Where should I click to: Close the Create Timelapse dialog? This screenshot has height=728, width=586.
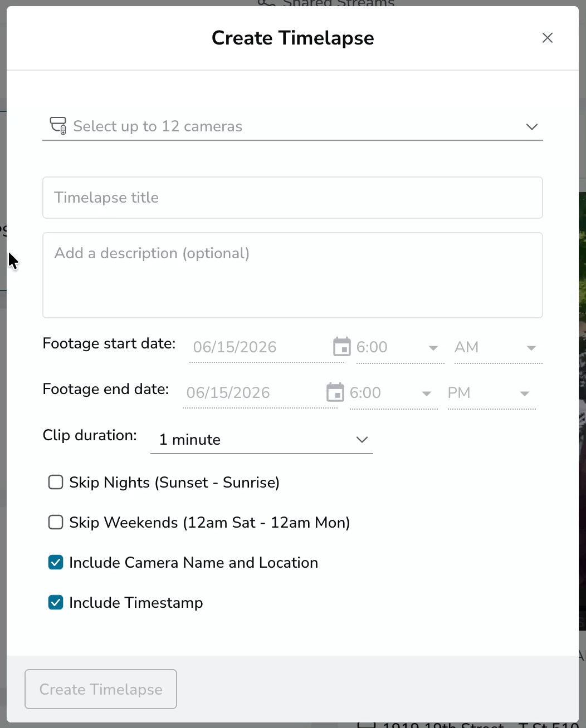[548, 38]
